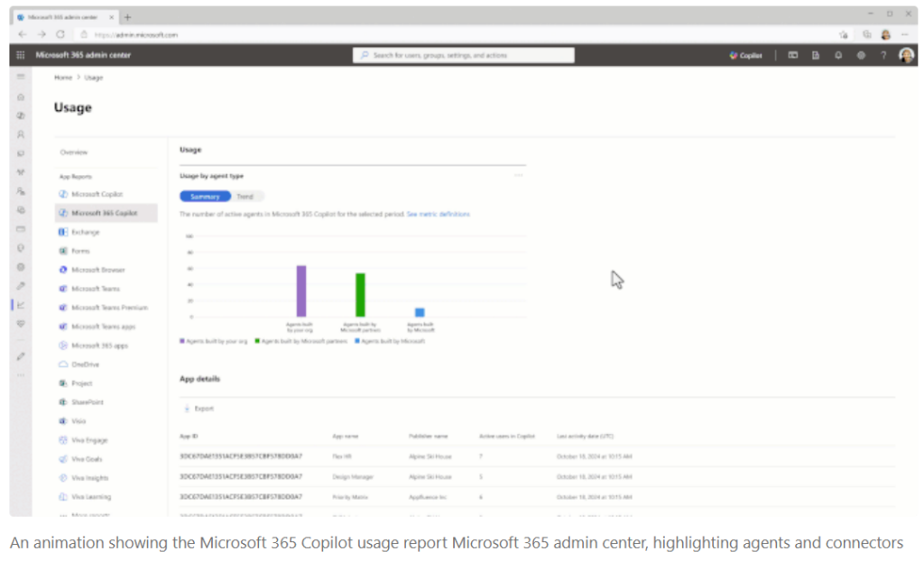This screenshot has width=924, height=561.
Task: Toggle the hamburger navigation menu
Action: [x=21, y=77]
